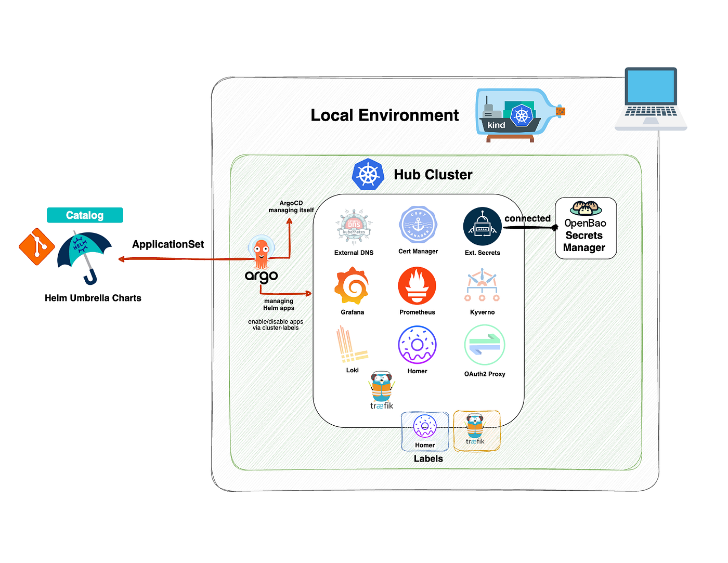728x563 pixels.
Task: Click the 'Prometheus' caption
Action: coord(417,312)
